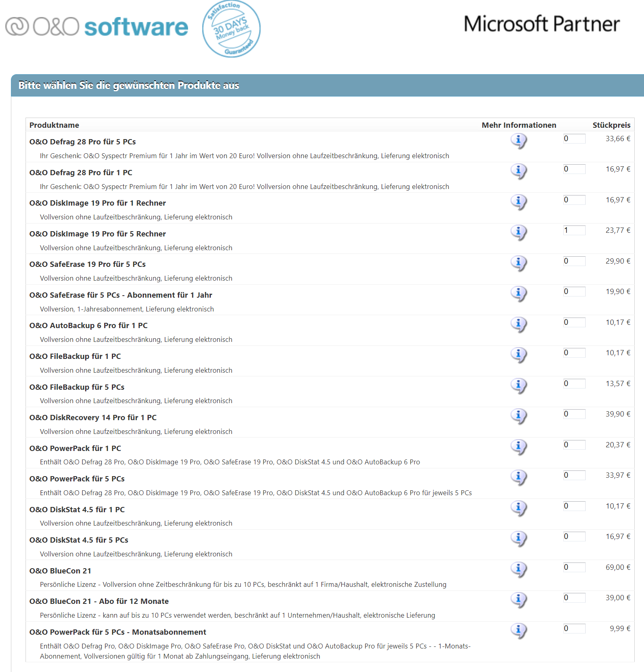Focus quantity field for PowerPack für 1 PC

(x=574, y=445)
